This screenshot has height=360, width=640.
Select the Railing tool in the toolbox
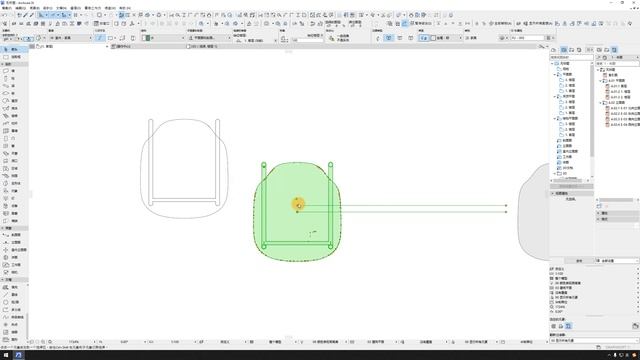14,123
